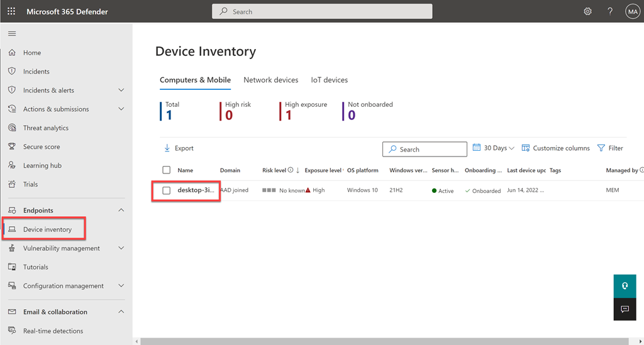Click the teal headset support icon
This screenshot has height=345, width=644.
[x=625, y=285]
